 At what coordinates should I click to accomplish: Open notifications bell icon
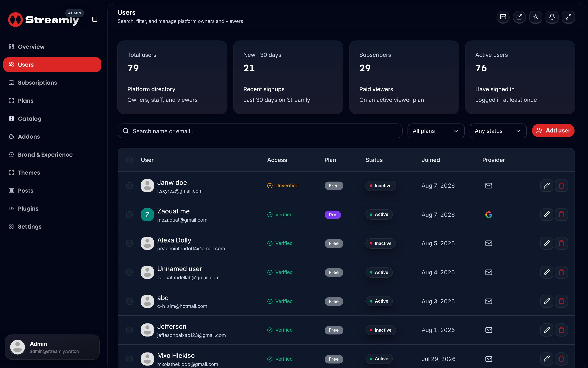point(552,17)
